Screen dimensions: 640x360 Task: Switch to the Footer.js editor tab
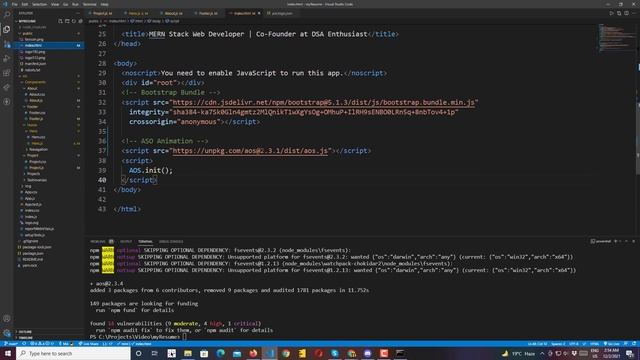click(x=209, y=13)
